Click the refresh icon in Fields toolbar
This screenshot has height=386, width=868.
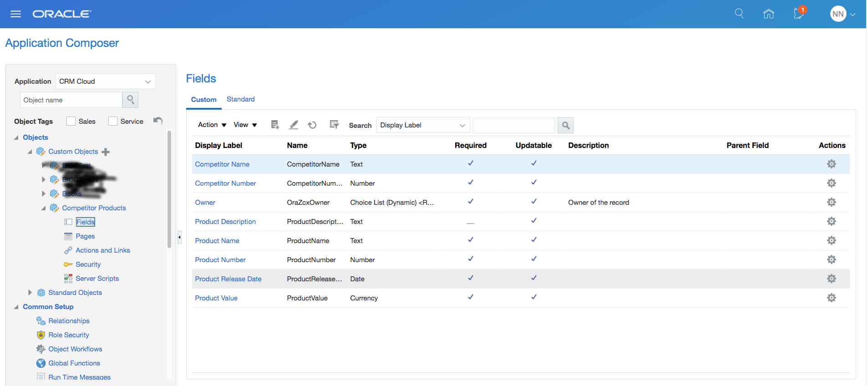[x=312, y=125]
